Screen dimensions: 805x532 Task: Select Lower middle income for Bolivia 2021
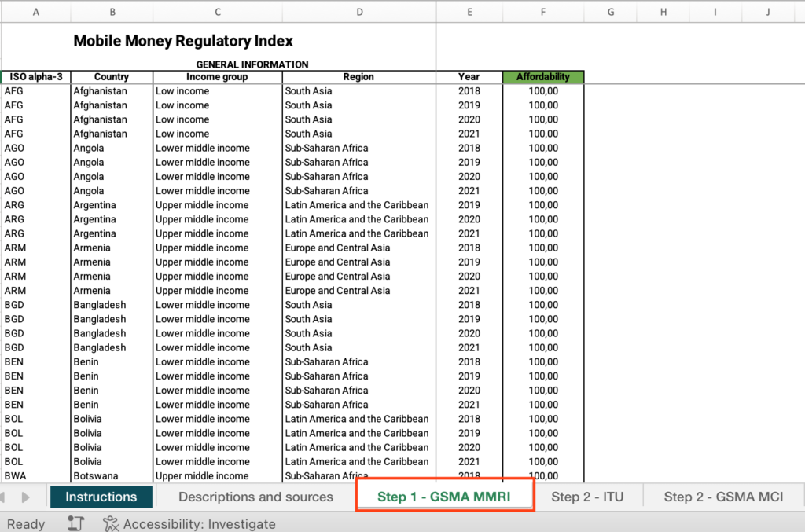point(218,462)
